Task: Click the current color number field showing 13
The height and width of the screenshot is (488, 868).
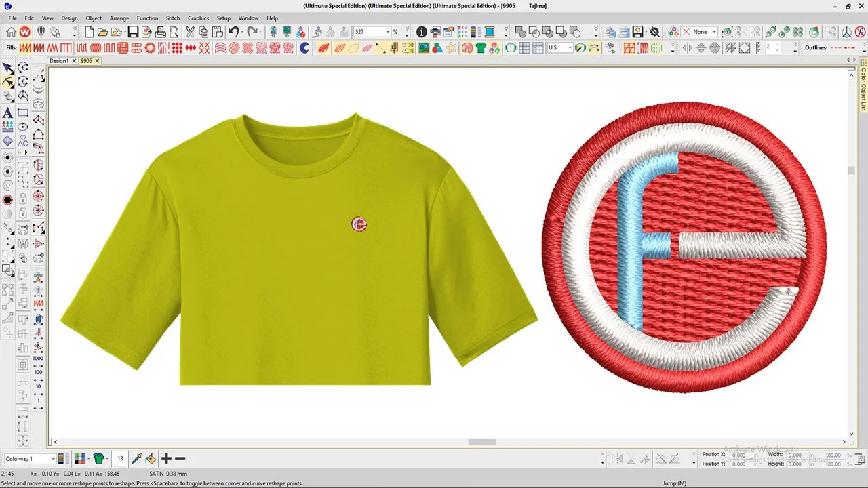Action: (120, 459)
